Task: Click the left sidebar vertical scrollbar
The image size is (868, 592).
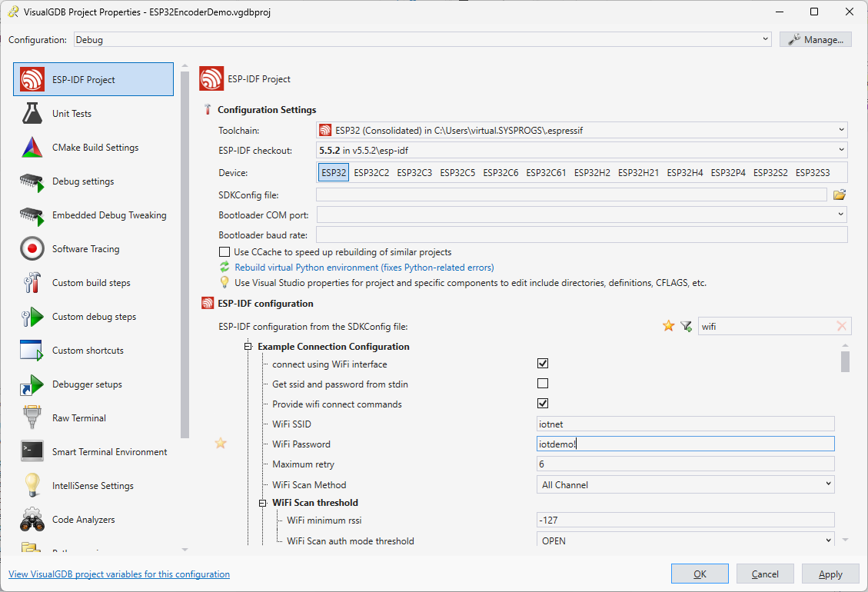Action: 185,254
